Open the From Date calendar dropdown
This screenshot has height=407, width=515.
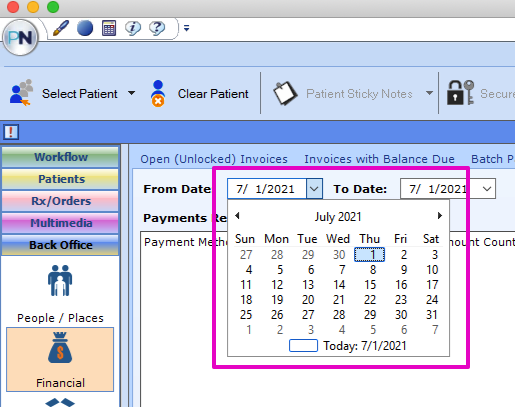[x=314, y=189]
